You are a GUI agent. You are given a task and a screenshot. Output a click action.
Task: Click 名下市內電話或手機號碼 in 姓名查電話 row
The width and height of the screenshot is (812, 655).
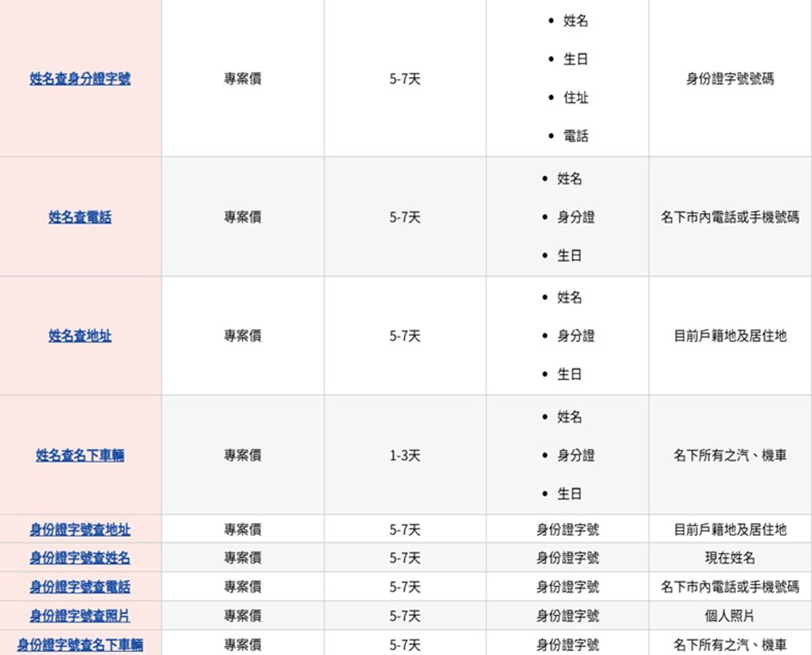coord(730,217)
